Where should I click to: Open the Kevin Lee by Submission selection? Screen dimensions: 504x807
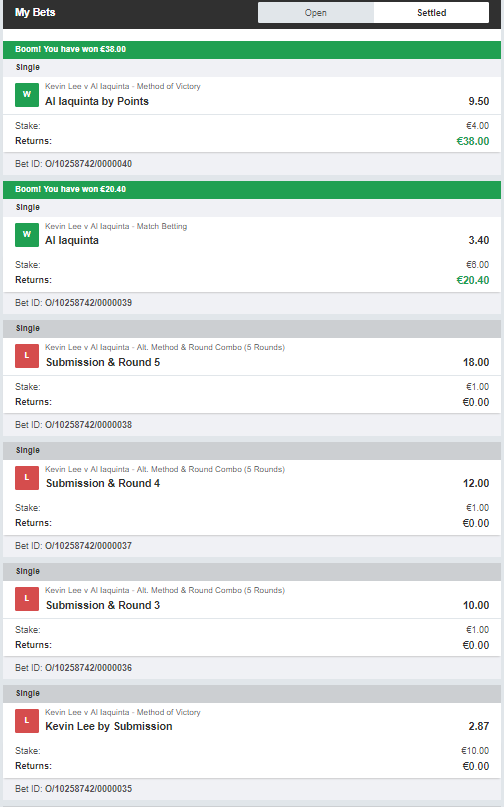tap(109, 726)
